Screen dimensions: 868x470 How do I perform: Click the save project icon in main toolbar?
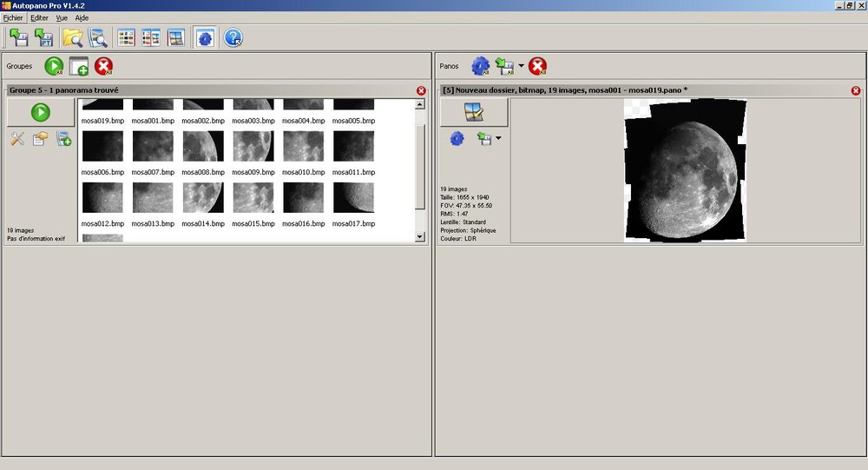click(18, 37)
